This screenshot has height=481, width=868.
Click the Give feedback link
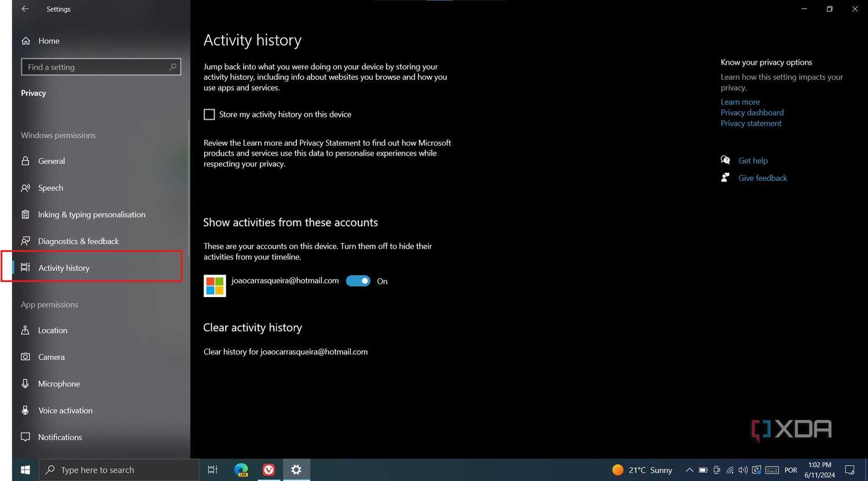point(763,178)
